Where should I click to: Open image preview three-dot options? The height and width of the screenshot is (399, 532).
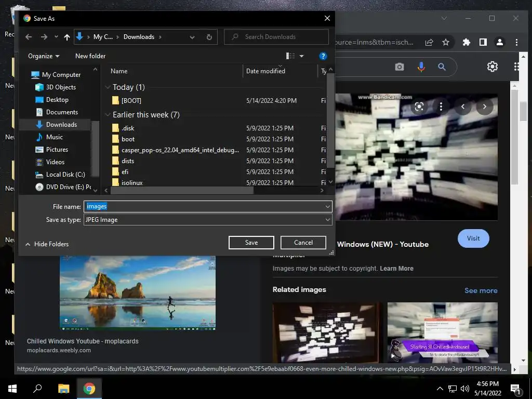(x=441, y=107)
